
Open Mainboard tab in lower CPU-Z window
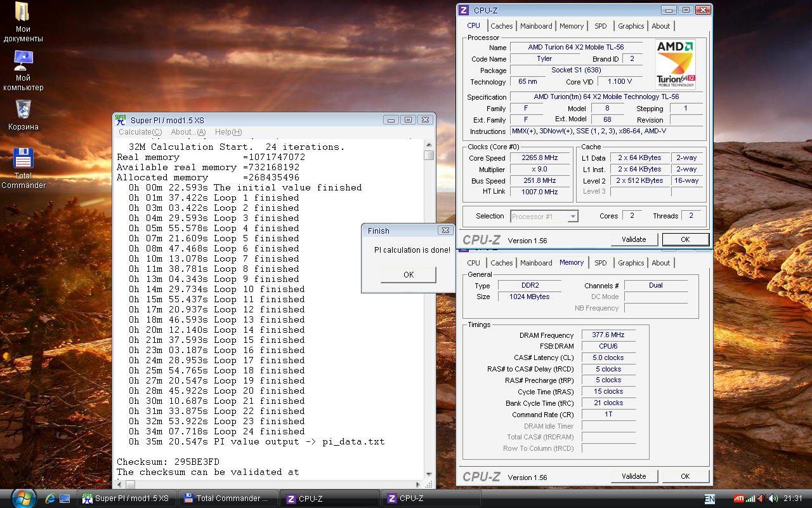[x=536, y=263]
